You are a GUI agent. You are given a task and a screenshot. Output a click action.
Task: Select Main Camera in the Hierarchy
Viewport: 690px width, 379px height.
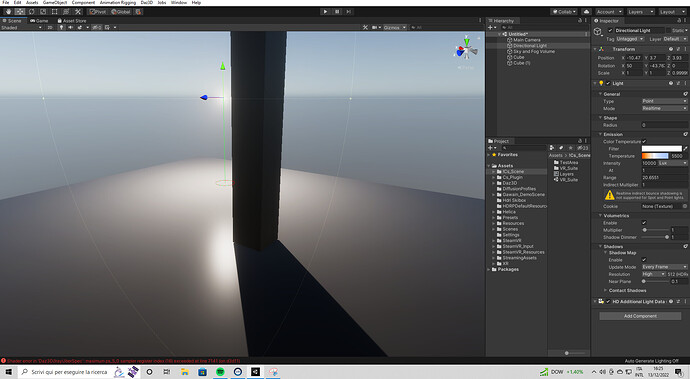(526, 40)
